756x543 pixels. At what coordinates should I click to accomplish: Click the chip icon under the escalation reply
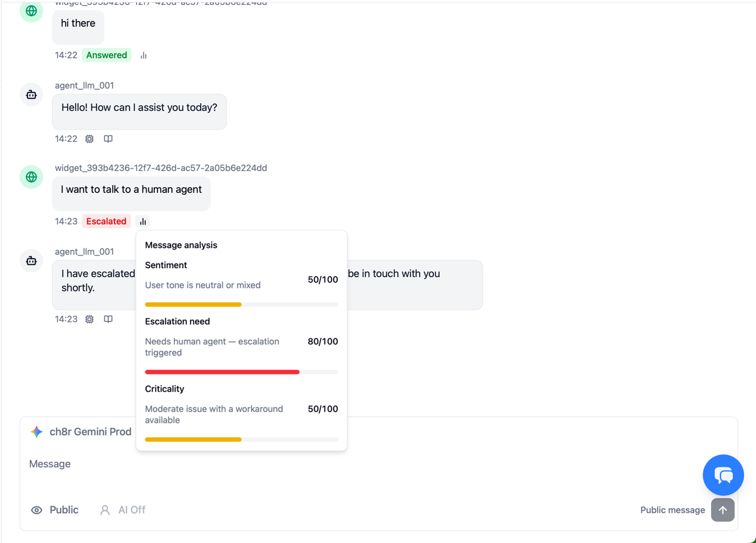click(x=90, y=320)
